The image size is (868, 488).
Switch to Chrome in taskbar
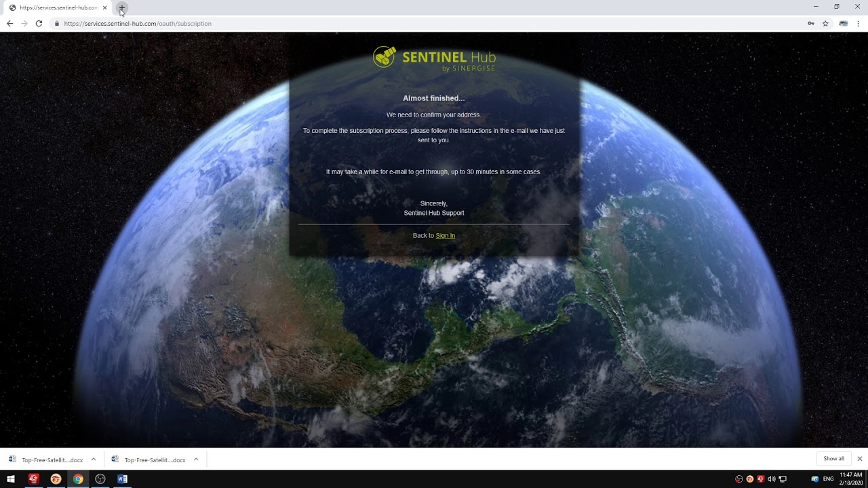78,479
